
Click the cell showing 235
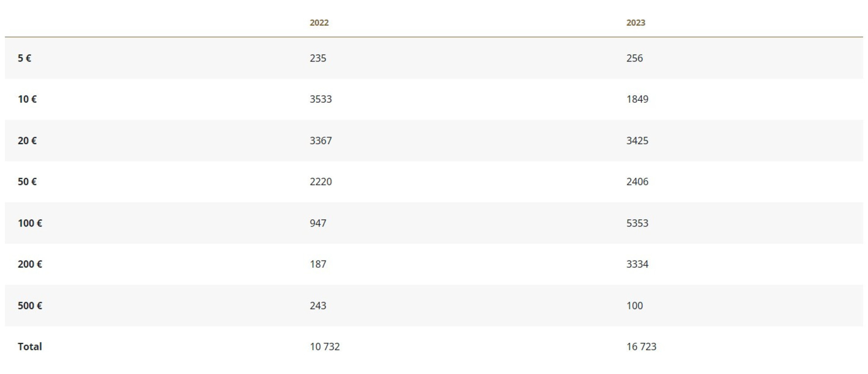tap(318, 58)
